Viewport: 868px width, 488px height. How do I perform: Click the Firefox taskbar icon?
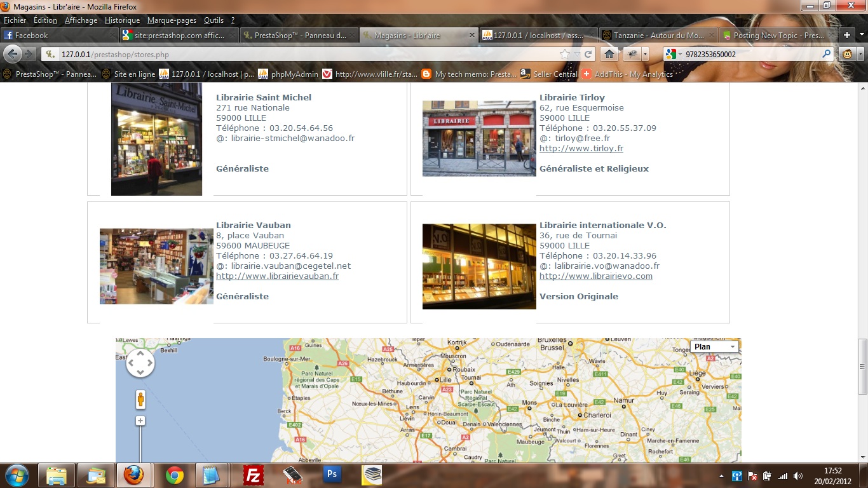point(133,475)
